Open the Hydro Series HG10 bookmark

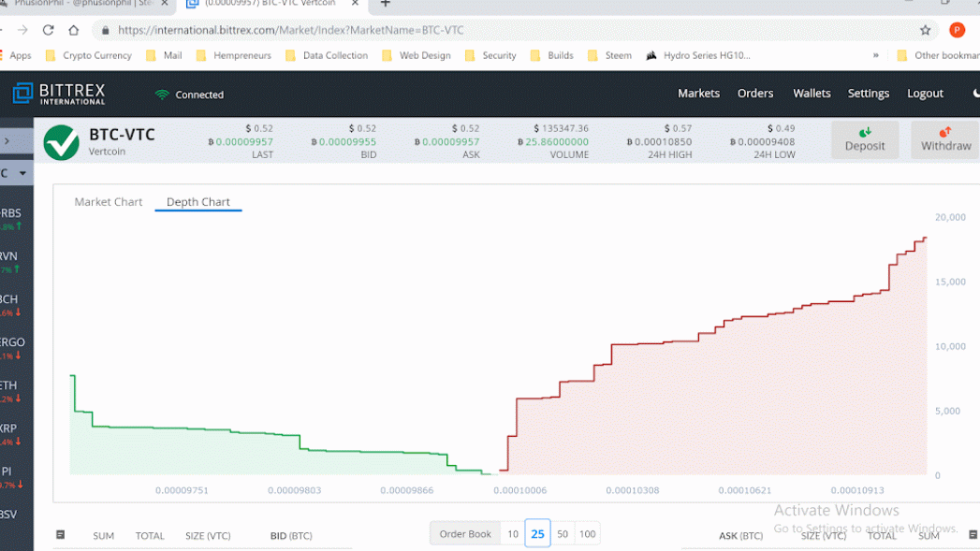click(698, 55)
